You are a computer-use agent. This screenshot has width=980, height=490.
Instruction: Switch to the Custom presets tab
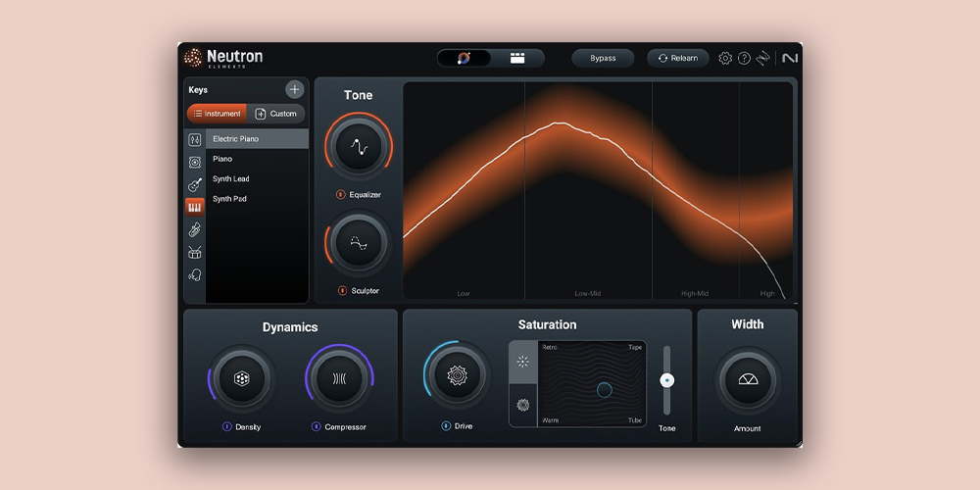tap(275, 114)
